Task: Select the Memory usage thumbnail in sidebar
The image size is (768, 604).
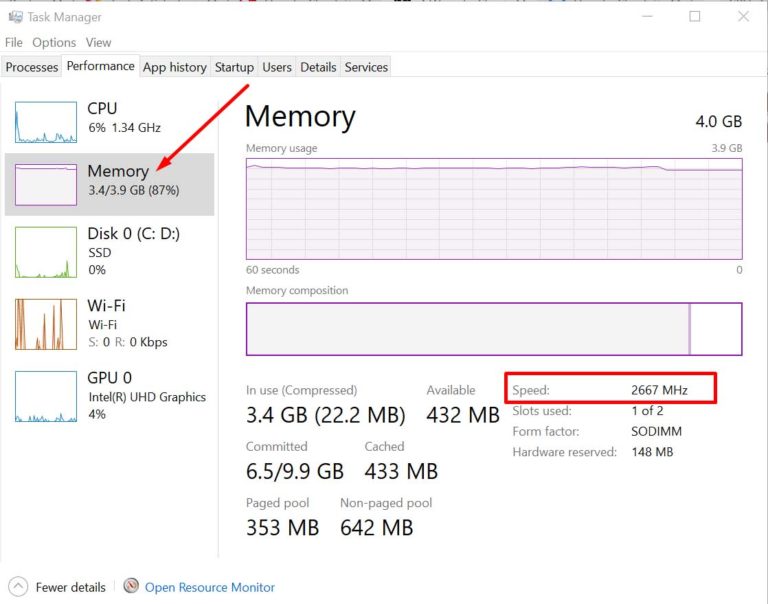Action: tap(46, 185)
